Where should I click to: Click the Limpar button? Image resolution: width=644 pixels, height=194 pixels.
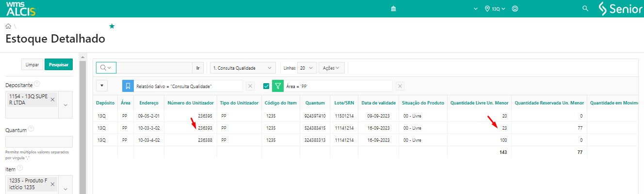(x=32, y=64)
